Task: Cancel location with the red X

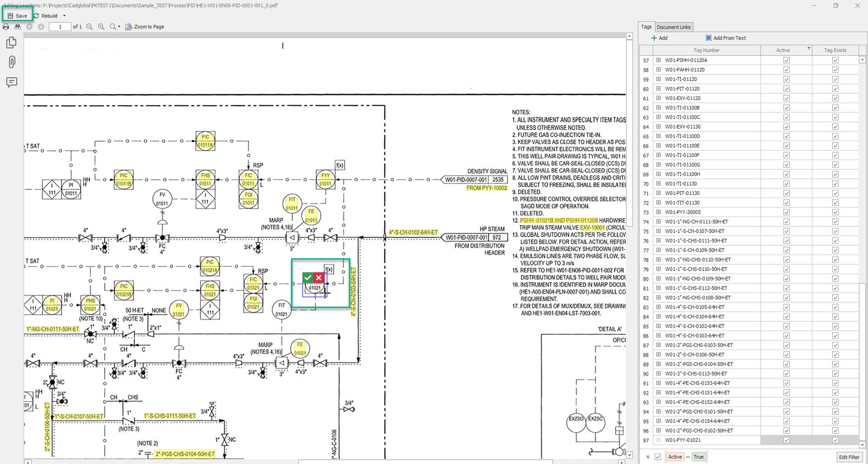Action: tap(318, 278)
